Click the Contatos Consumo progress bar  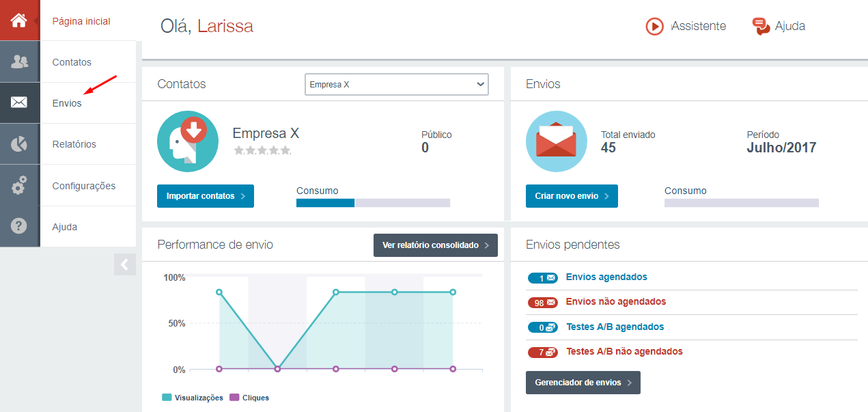tap(373, 203)
